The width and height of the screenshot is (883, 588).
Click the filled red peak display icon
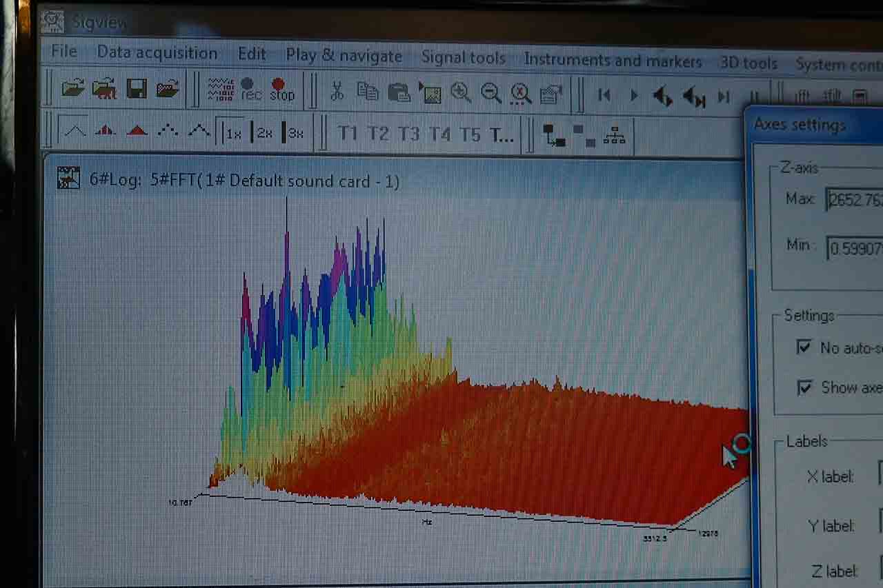click(137, 130)
